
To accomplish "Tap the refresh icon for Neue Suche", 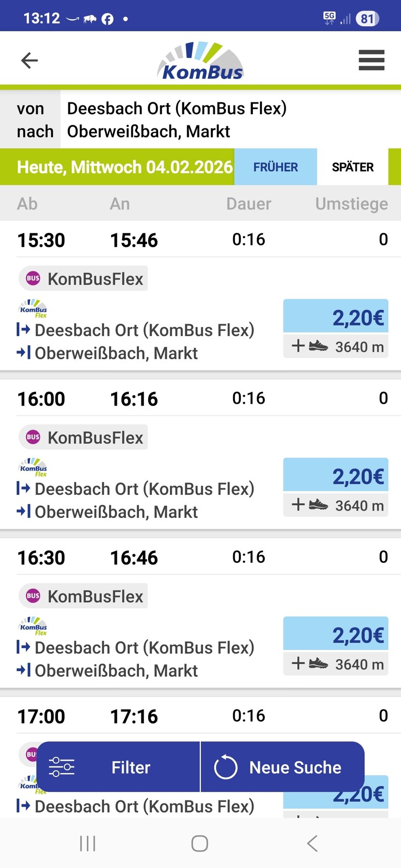I will pos(226,767).
